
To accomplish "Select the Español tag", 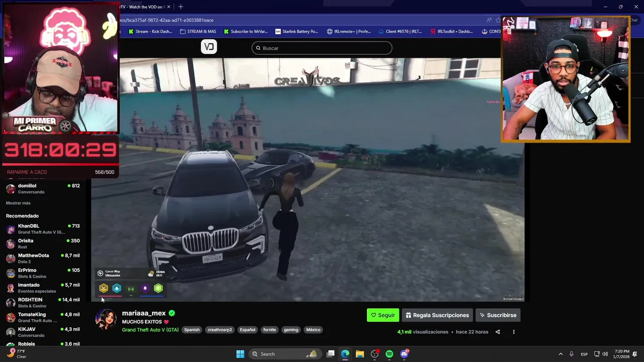I will click(248, 330).
